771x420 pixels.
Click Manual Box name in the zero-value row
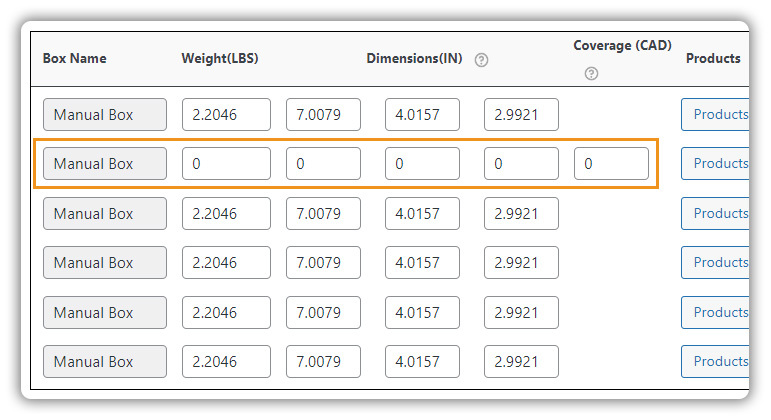pos(105,164)
